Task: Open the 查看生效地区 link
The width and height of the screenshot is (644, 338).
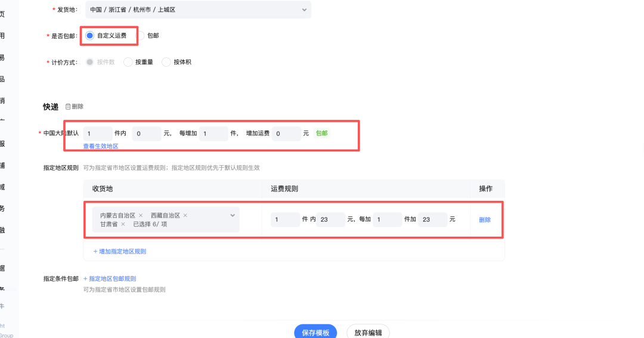Action: (101, 146)
